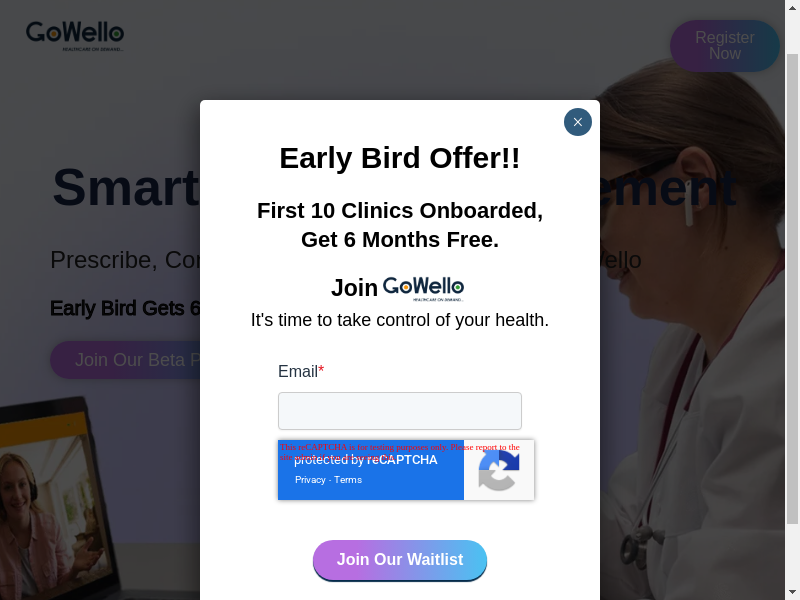
Task: Click the scrollbar down arrow
Action: (792, 592)
